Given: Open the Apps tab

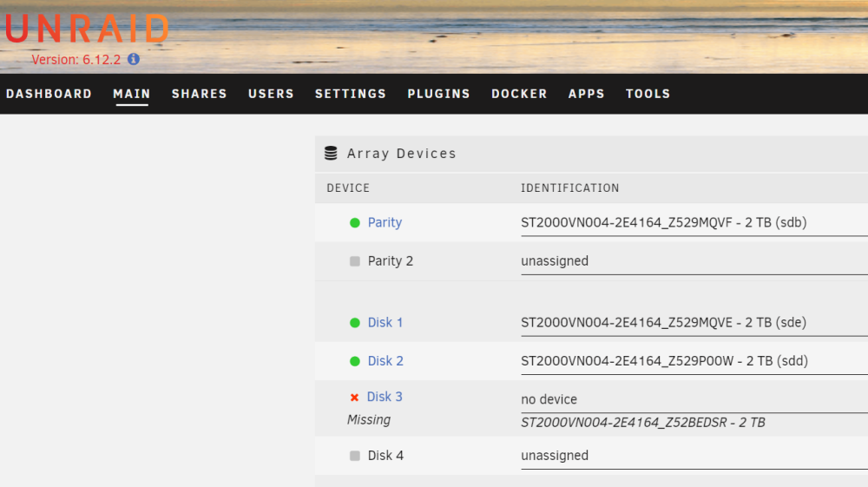Looking at the screenshot, I should tap(586, 94).
